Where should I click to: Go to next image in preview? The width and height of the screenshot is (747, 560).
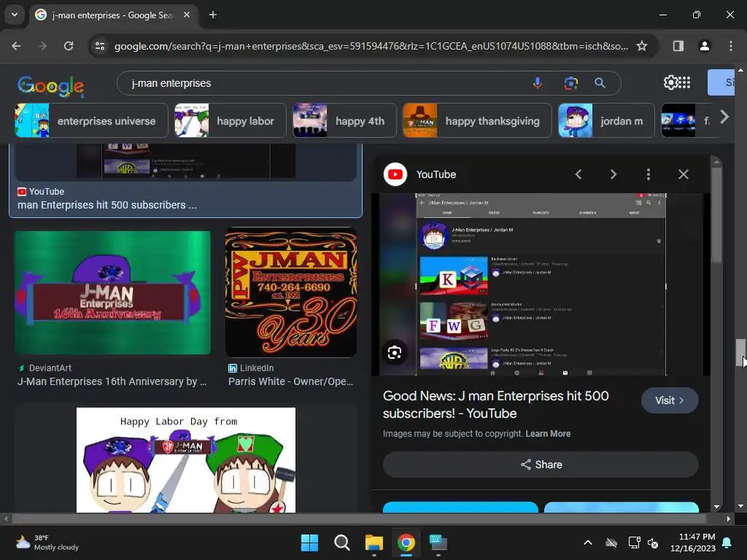point(613,174)
